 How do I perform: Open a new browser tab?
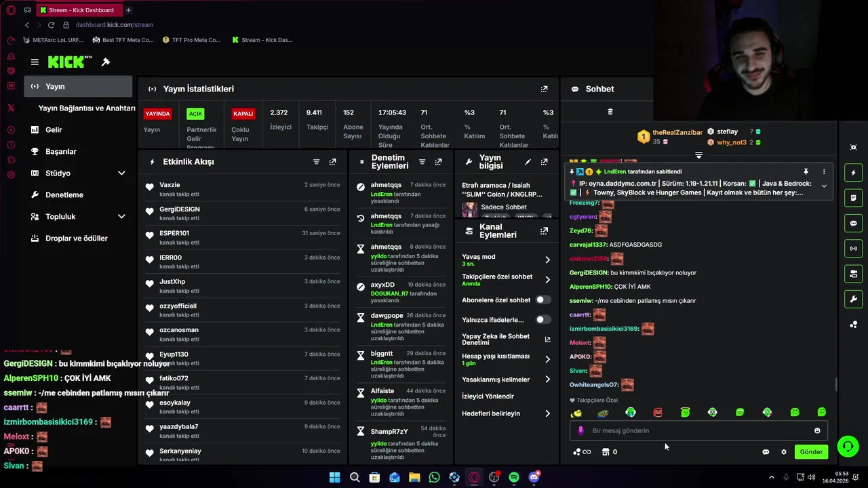coord(128,10)
